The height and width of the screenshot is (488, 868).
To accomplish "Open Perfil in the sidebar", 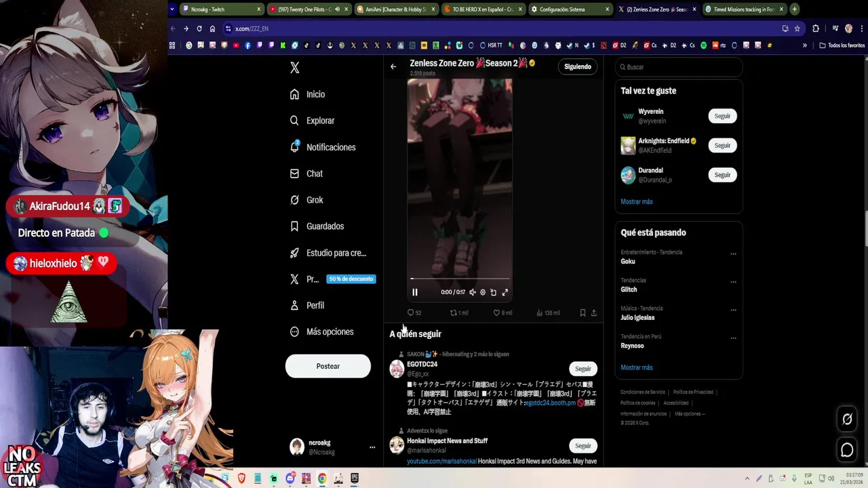I will click(307, 306).
